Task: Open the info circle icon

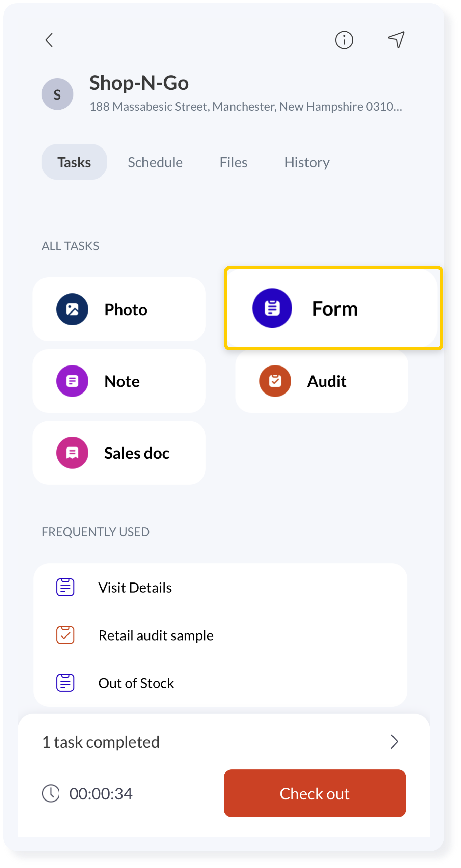Action: click(345, 40)
